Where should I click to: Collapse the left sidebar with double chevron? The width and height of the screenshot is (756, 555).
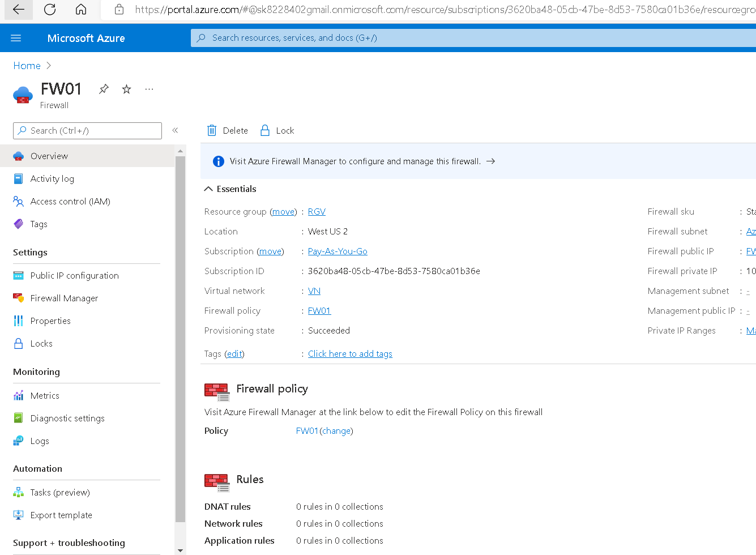click(175, 130)
